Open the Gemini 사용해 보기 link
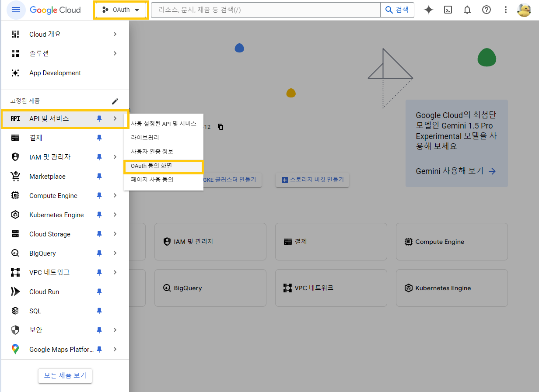 [456, 171]
